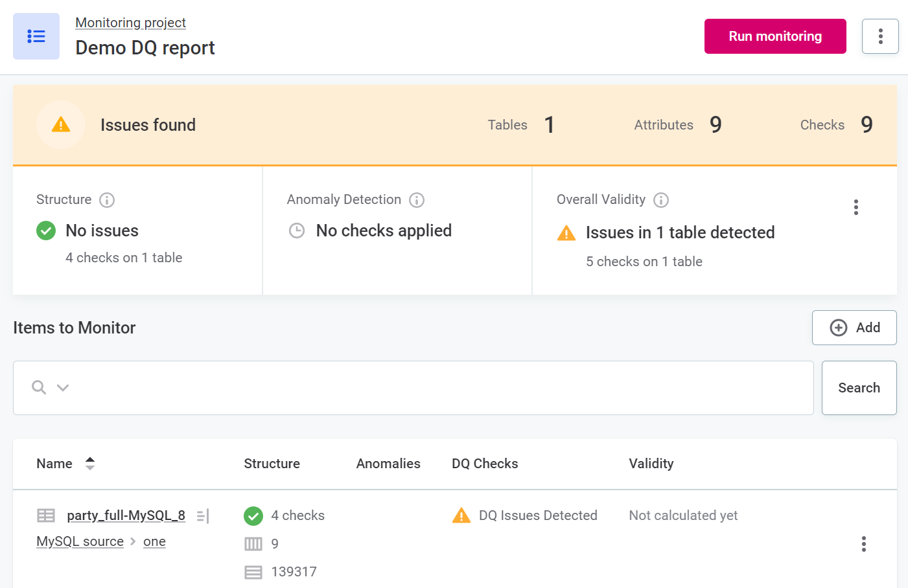Open the MySQL source breadcrumb link
908x588 pixels.
coord(80,541)
